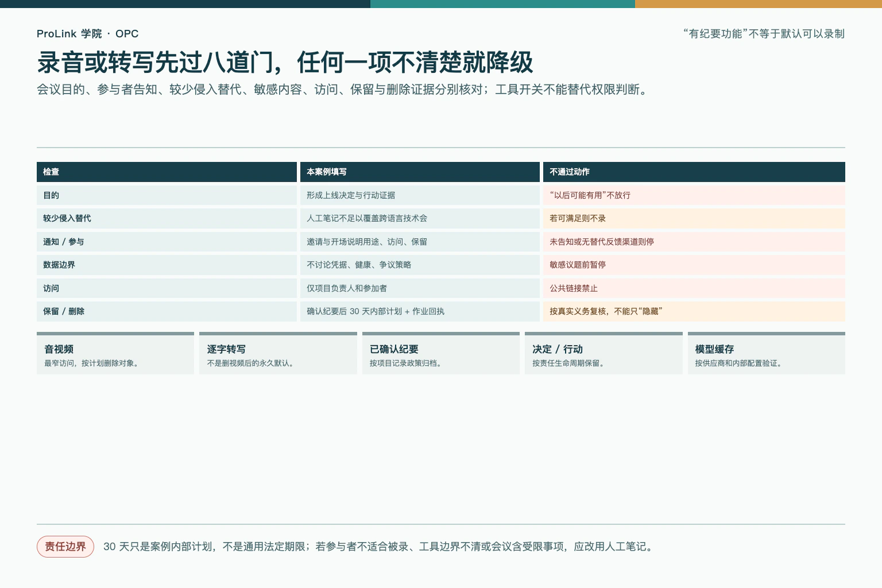Select the 目的 row label
Image resolution: width=882 pixels, height=588 pixels.
[167, 195]
